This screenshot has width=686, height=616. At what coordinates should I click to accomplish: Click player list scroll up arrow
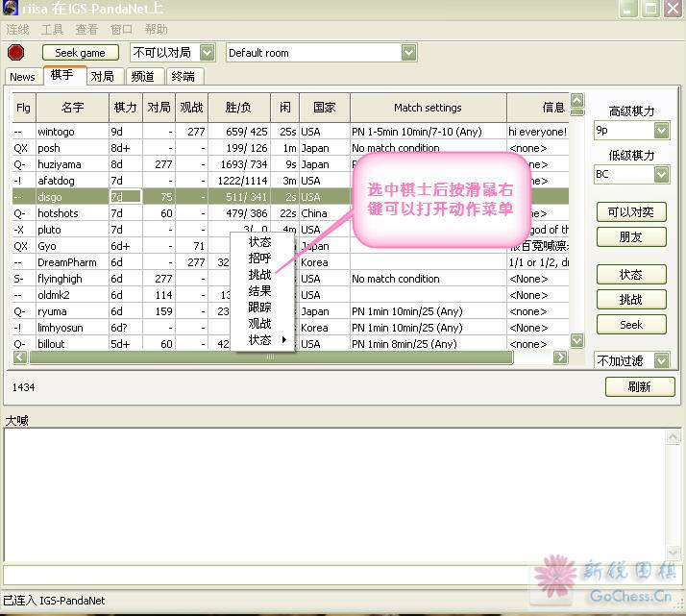pyautogui.click(x=577, y=100)
